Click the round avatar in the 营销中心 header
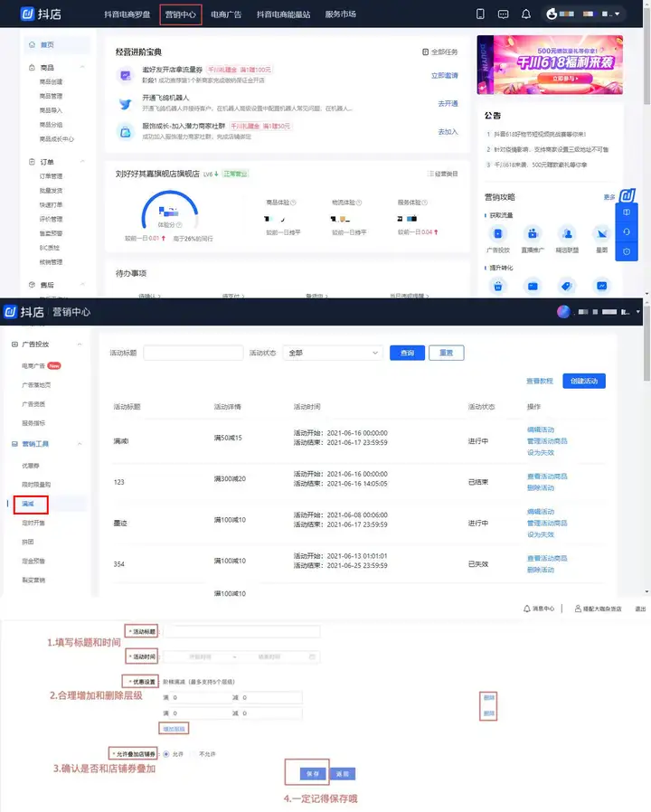The width and height of the screenshot is (651, 812). click(563, 312)
